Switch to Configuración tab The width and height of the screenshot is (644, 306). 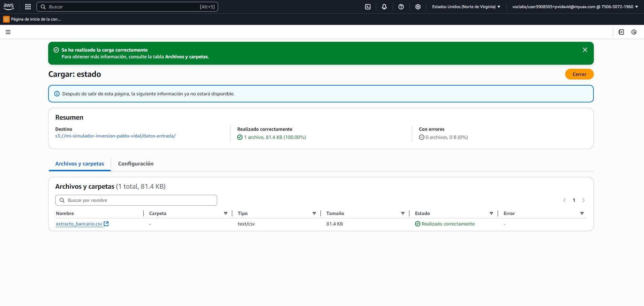pos(136,164)
